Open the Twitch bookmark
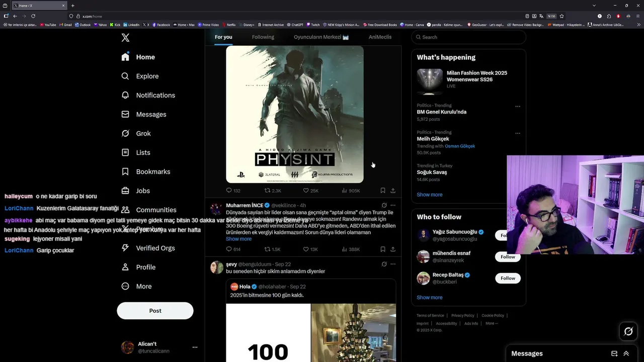The height and width of the screenshot is (362, 644). click(x=313, y=25)
